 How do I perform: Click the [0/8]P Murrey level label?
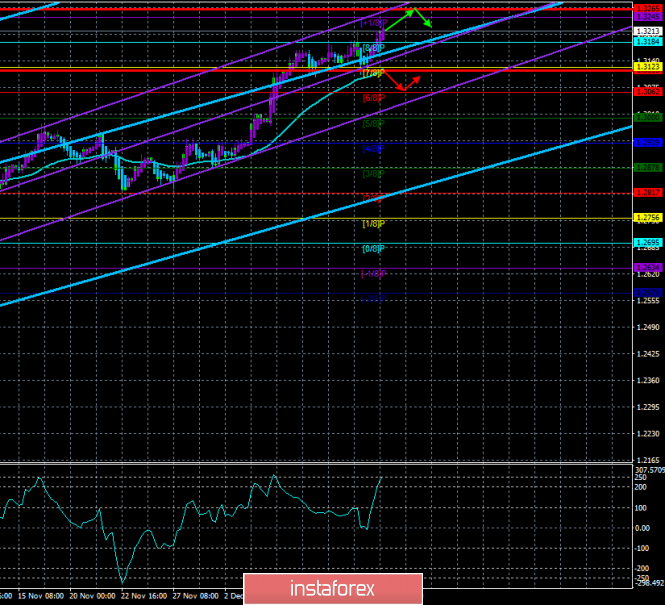tap(374, 248)
